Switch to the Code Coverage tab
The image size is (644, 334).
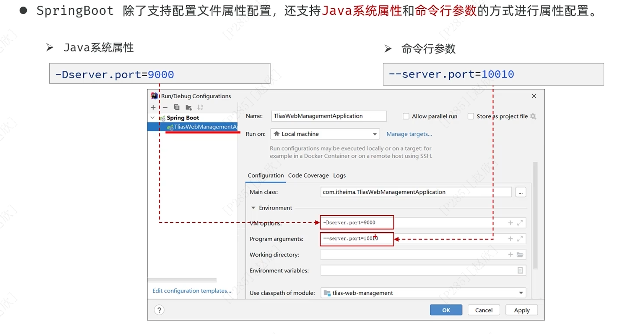pos(308,175)
